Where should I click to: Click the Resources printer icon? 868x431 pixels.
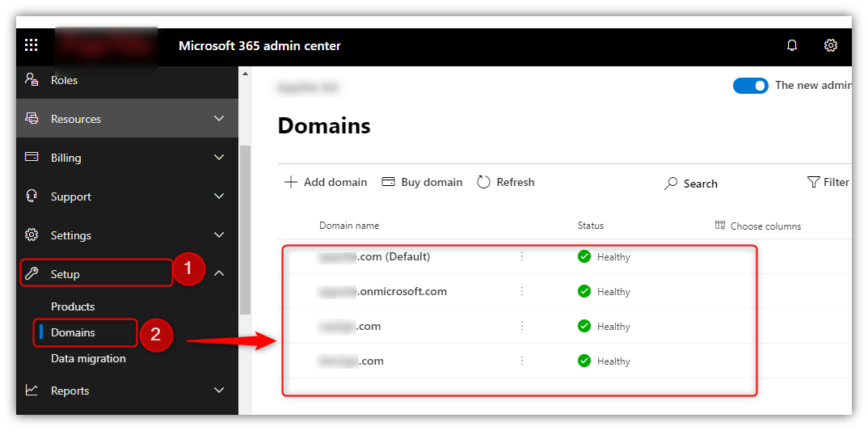[32, 118]
